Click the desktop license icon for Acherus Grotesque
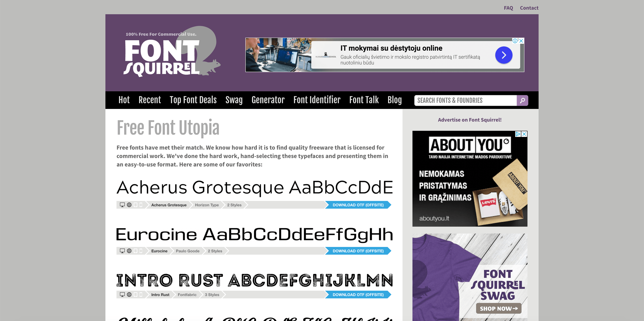644x321 pixels. click(x=122, y=205)
